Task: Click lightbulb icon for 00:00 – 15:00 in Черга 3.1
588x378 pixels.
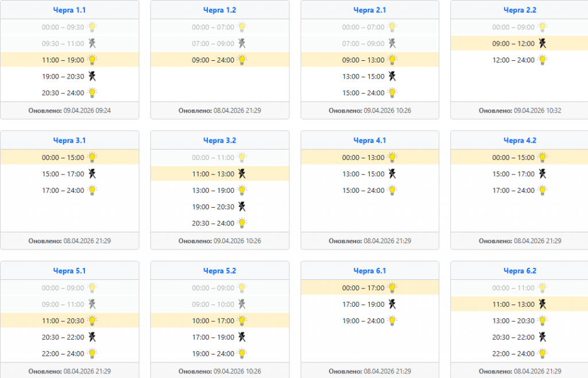Action: [x=92, y=158]
